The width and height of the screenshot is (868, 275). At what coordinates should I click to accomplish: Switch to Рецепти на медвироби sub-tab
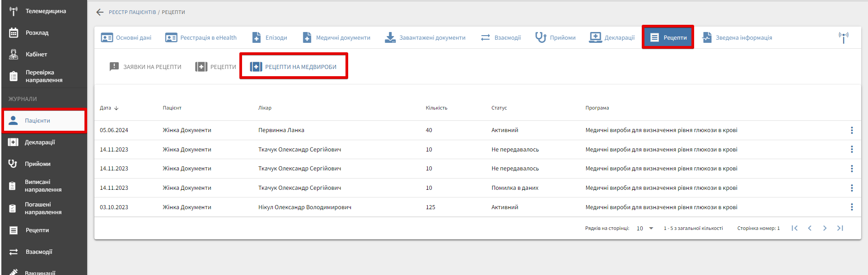(294, 67)
